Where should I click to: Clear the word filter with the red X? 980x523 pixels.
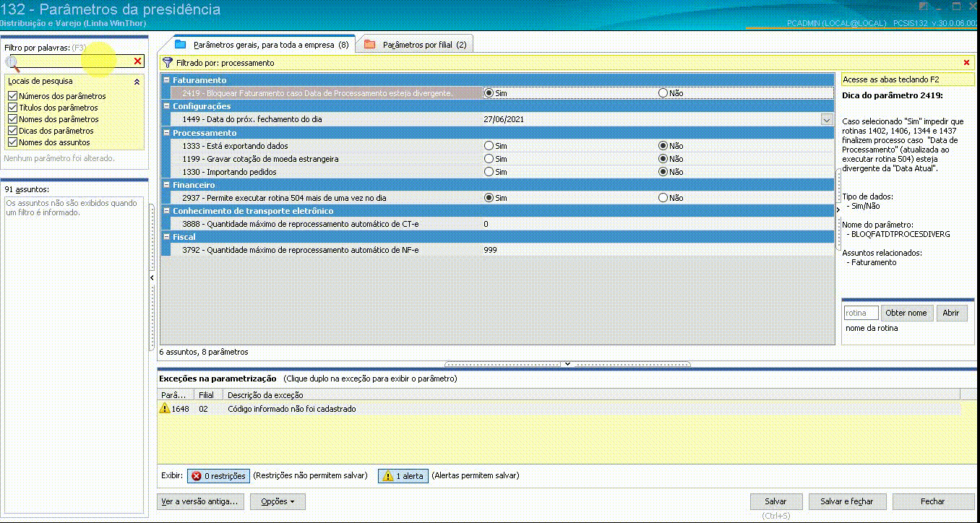point(138,61)
